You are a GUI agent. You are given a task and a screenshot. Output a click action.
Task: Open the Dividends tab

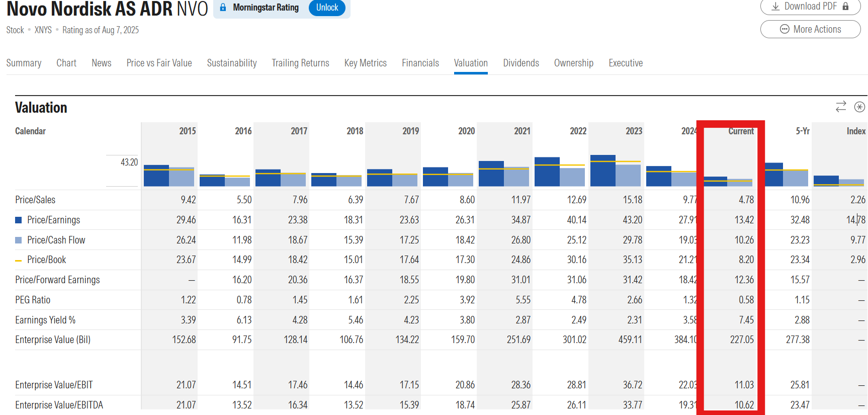pos(520,63)
